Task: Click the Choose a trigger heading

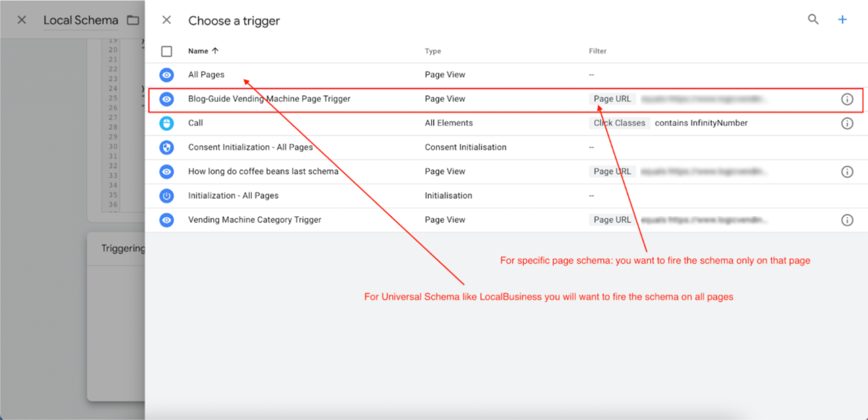Action: point(234,21)
